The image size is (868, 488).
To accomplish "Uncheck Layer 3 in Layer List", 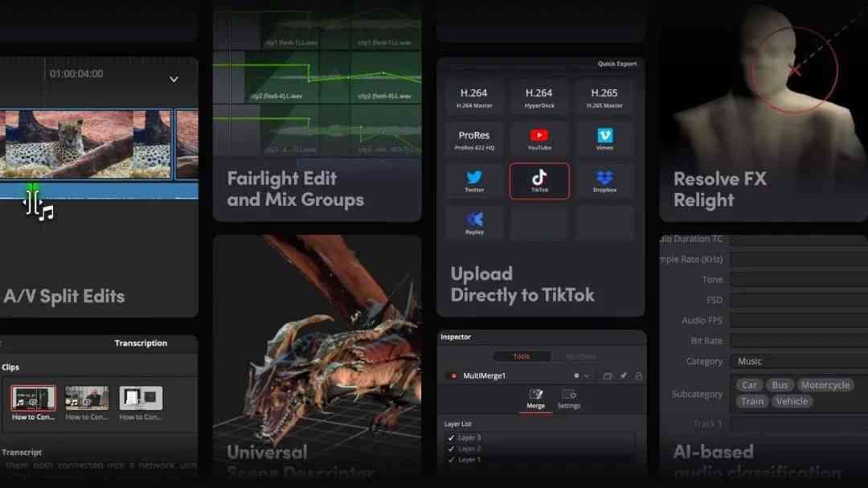I will point(451,437).
